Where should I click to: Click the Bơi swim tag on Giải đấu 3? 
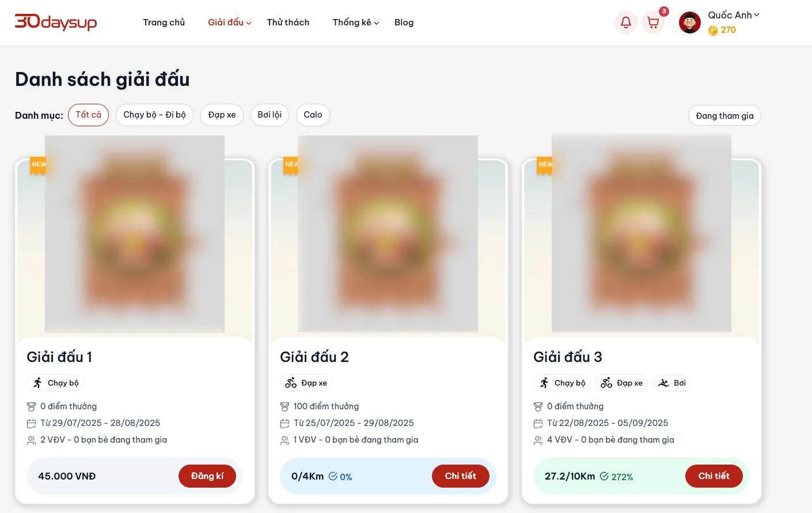click(671, 383)
